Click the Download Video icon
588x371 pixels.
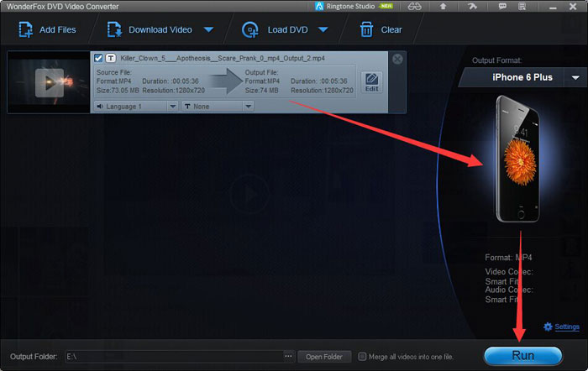click(x=114, y=29)
